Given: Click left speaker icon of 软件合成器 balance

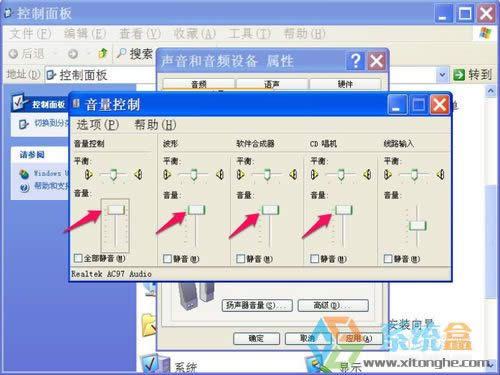Looking at the screenshot, I should tap(240, 175).
